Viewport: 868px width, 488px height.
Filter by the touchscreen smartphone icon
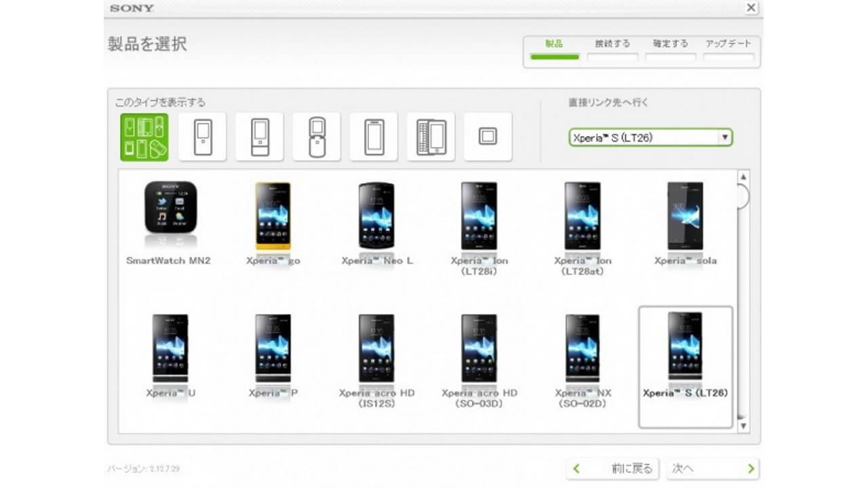(373, 137)
